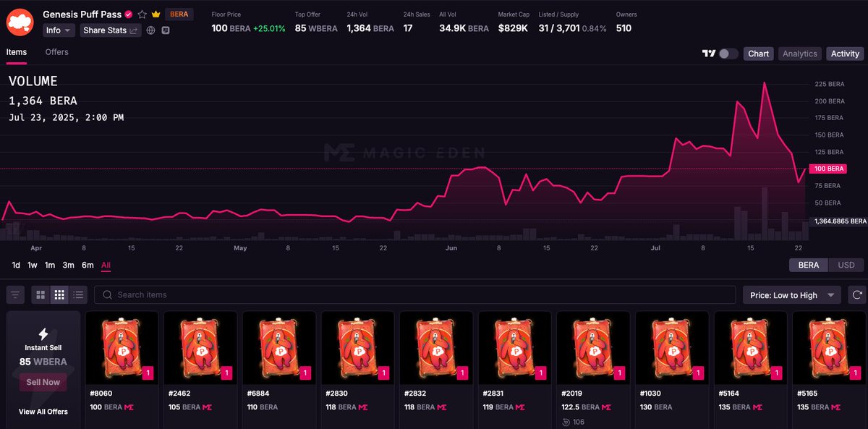Click the TradingView logo icon
This screenshot has height=429, width=868.
[708, 54]
